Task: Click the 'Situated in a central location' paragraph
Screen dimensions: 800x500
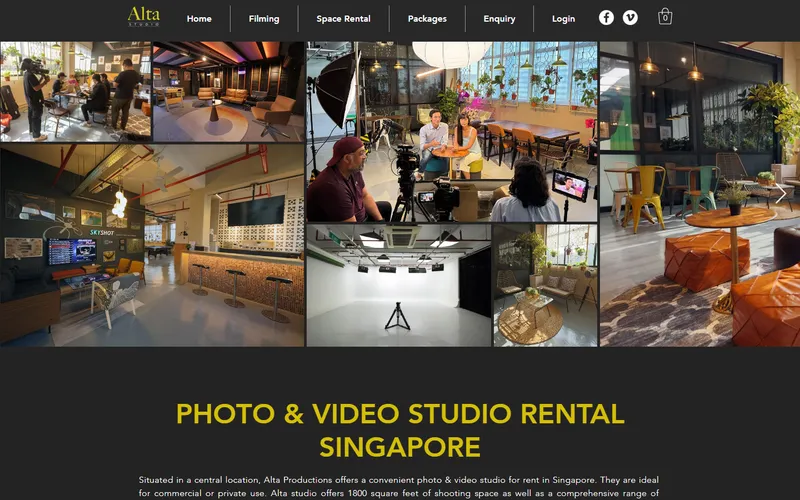Action: 399,487
